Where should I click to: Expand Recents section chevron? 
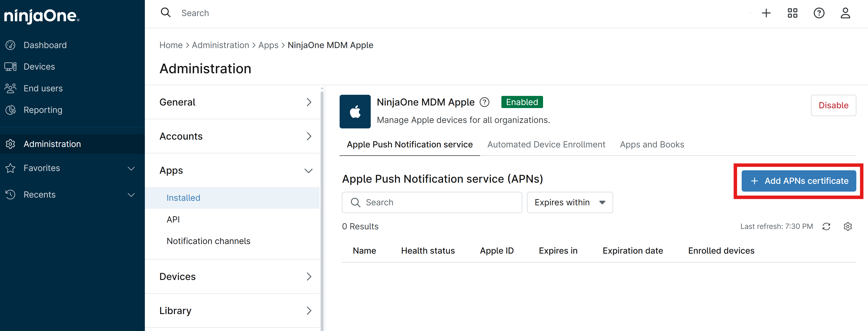click(x=131, y=195)
